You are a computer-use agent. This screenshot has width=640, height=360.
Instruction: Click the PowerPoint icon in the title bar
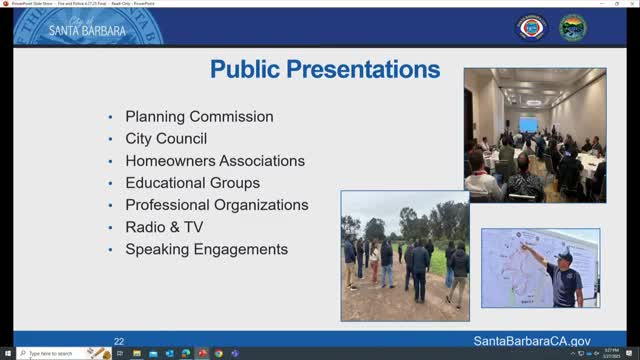click(6, 3)
